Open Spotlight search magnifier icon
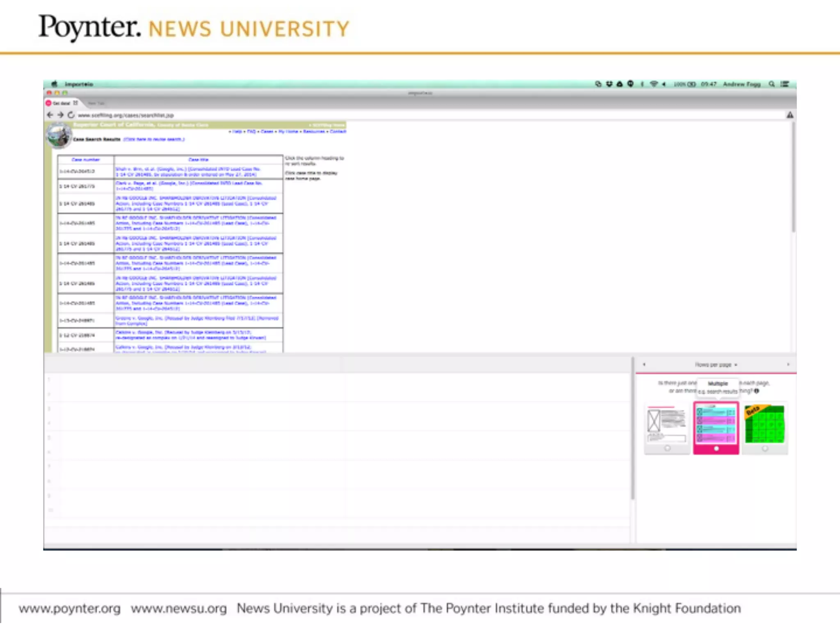Viewport: 840px width, 630px height. [x=772, y=84]
